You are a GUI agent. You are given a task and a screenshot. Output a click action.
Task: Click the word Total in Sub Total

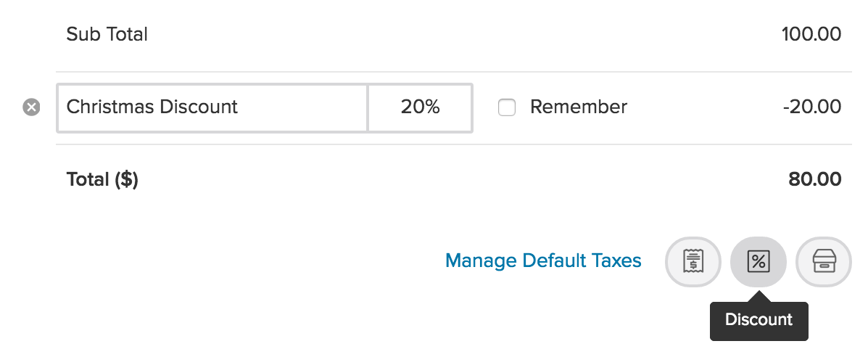tap(127, 34)
